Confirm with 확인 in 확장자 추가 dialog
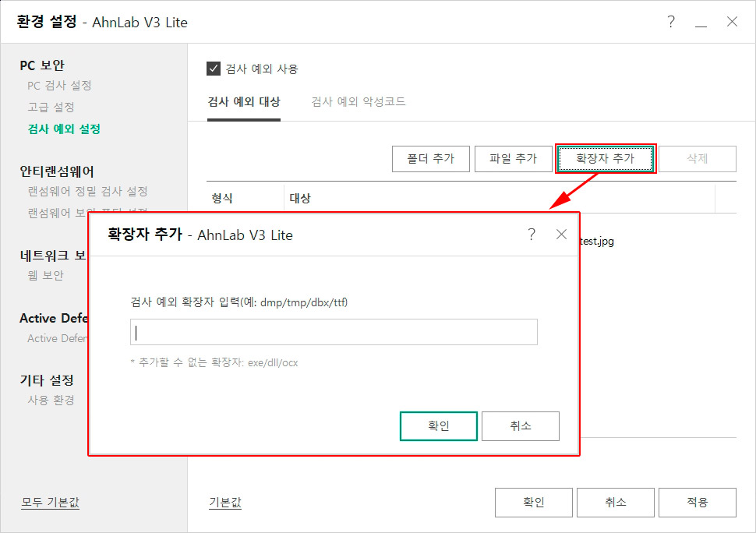Image resolution: width=756 pixels, height=533 pixels. click(438, 426)
